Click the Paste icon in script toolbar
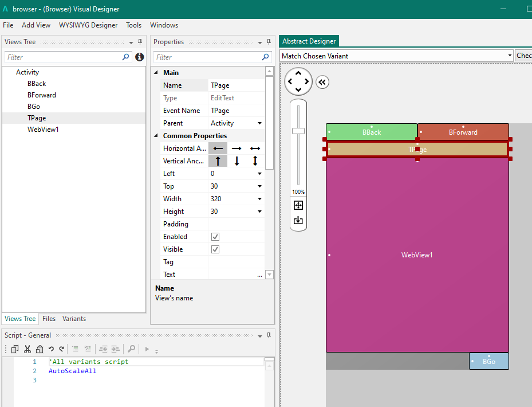 (39, 349)
